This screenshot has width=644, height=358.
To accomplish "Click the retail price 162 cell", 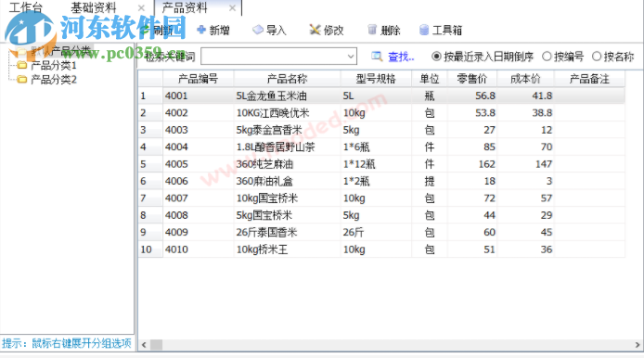I will coord(472,164).
